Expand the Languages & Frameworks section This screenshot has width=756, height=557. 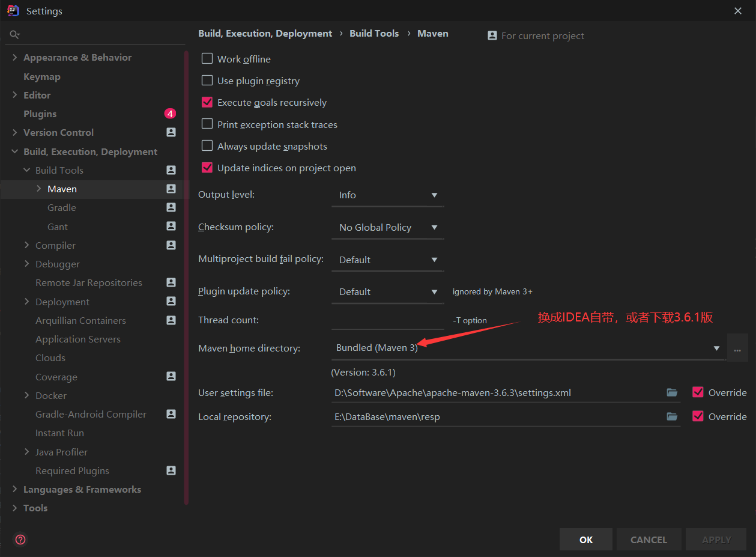point(15,489)
